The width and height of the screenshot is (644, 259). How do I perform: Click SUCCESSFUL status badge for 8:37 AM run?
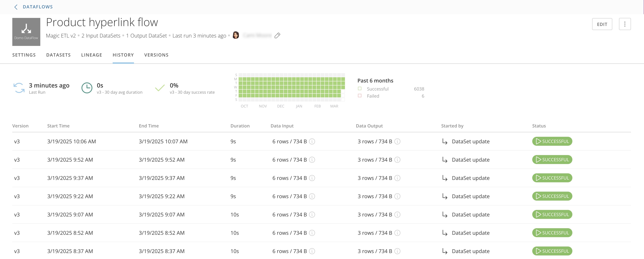pos(552,251)
